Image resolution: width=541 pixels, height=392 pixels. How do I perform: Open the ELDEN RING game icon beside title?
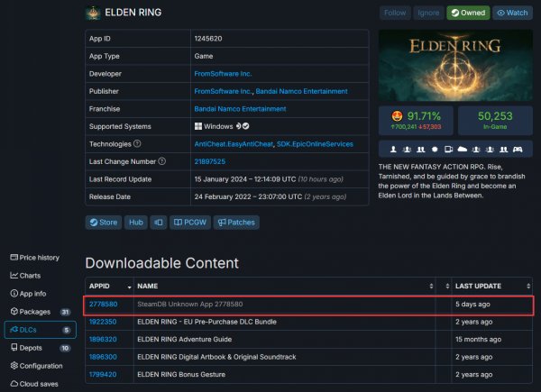coord(93,13)
